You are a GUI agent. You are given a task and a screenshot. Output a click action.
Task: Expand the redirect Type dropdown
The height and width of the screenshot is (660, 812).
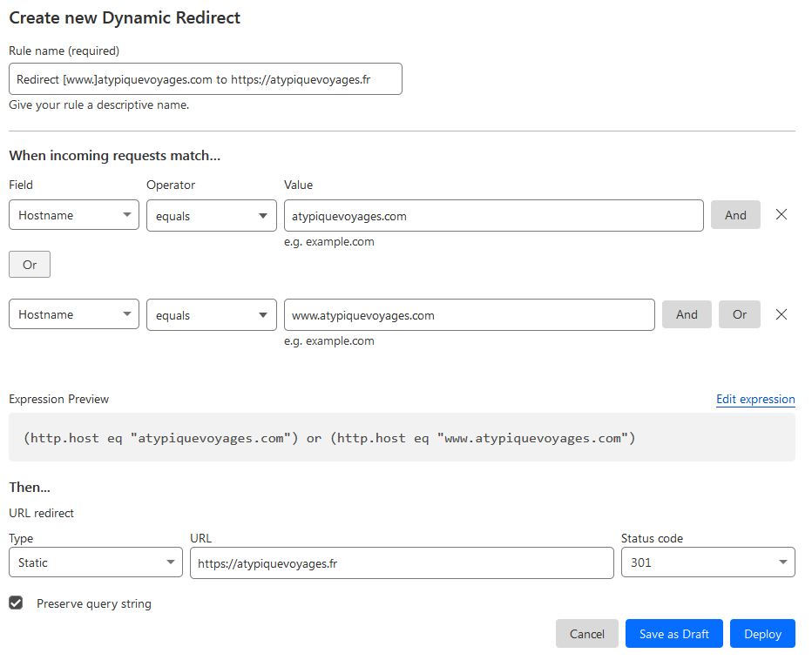(96, 562)
